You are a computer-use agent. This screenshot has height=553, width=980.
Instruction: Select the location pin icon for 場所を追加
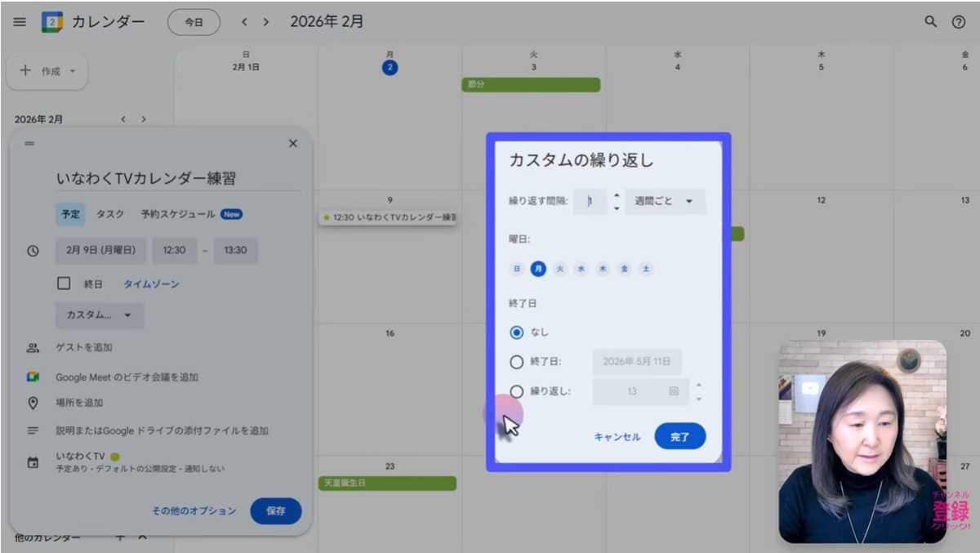(33, 403)
